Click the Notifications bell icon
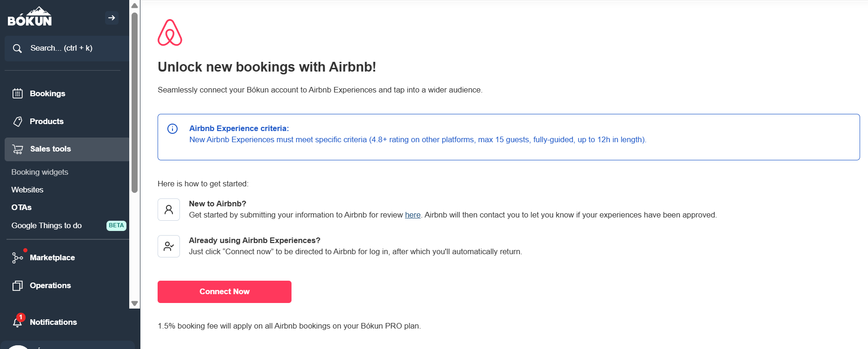Screen dimensions: 868x349 (18, 322)
